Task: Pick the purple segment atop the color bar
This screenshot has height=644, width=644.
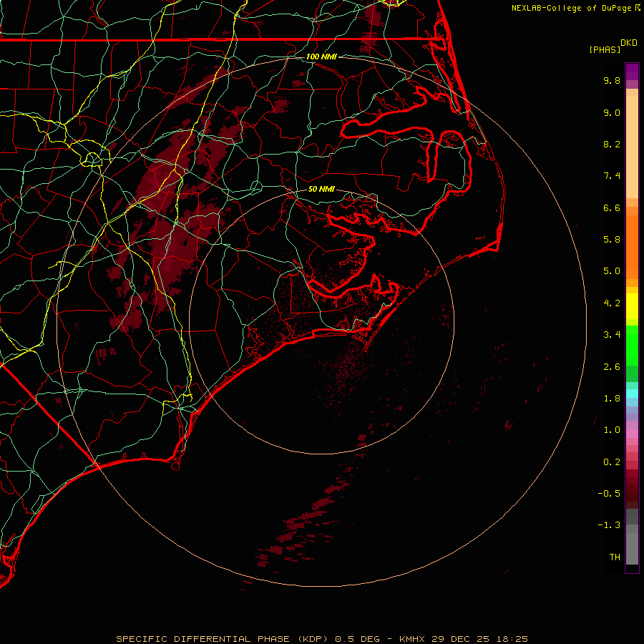Action: tap(632, 72)
